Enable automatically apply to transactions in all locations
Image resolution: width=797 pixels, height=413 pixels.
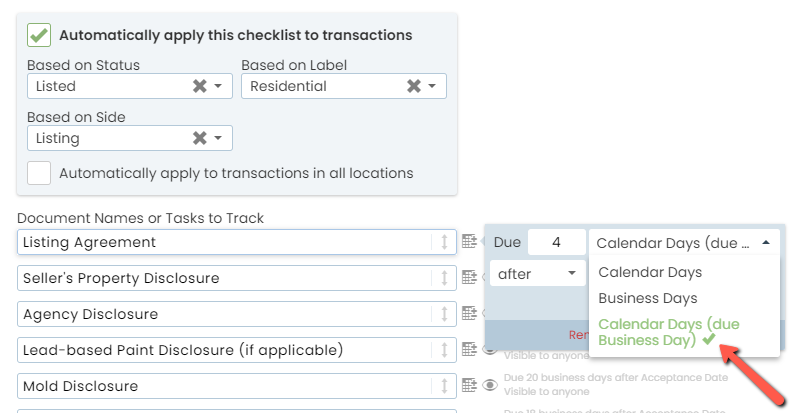[39, 173]
